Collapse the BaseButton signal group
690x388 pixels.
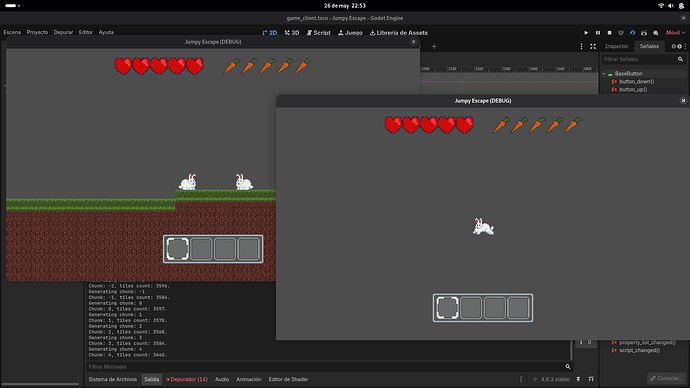pyautogui.click(x=604, y=73)
